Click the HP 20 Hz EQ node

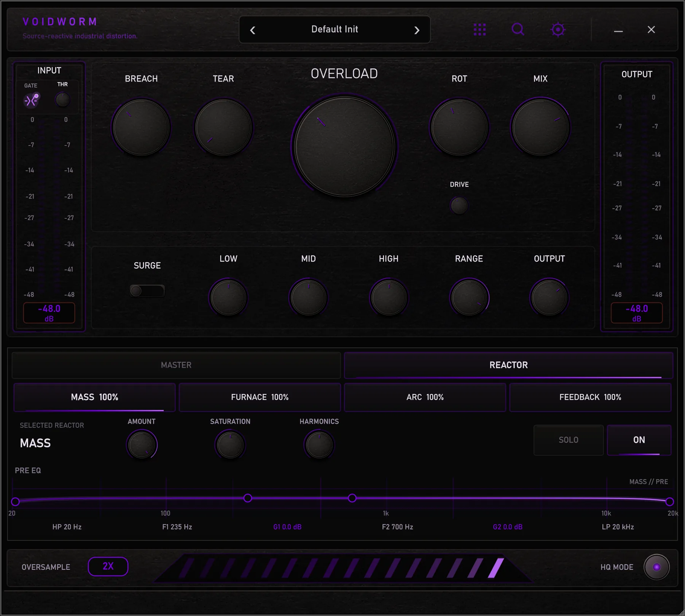pos(15,502)
